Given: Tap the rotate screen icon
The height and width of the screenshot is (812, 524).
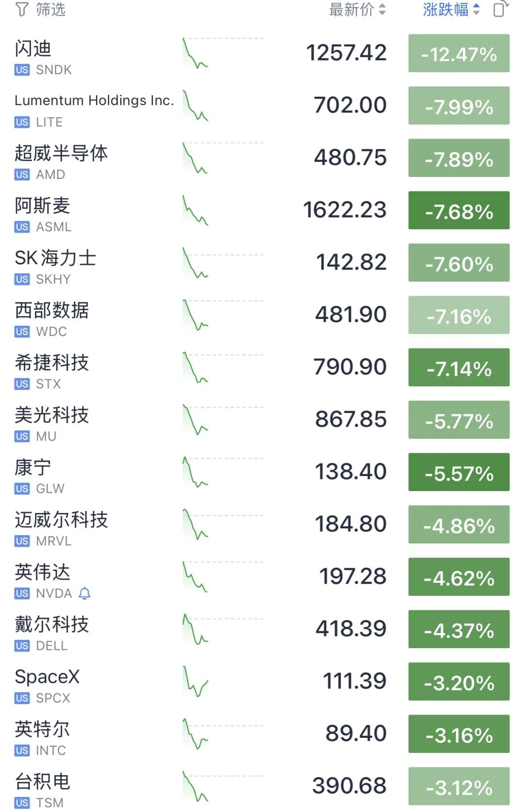Looking at the screenshot, I should coord(501,9).
